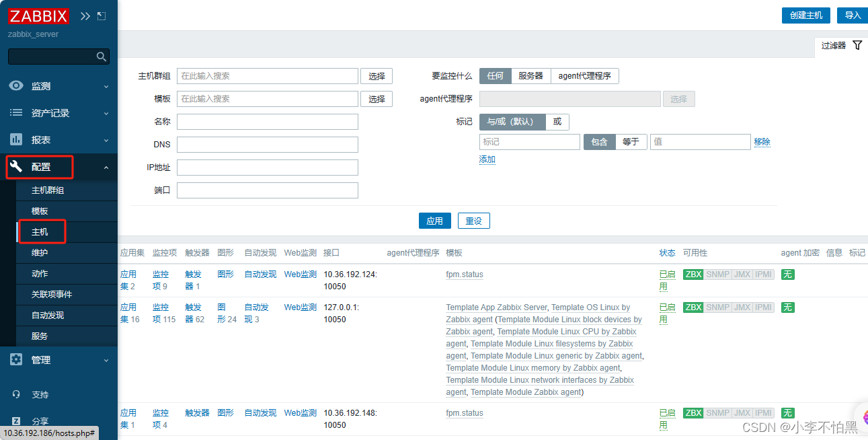The image size is (868, 440).
Task: Click the 主机群组 search input
Action: [x=268, y=76]
